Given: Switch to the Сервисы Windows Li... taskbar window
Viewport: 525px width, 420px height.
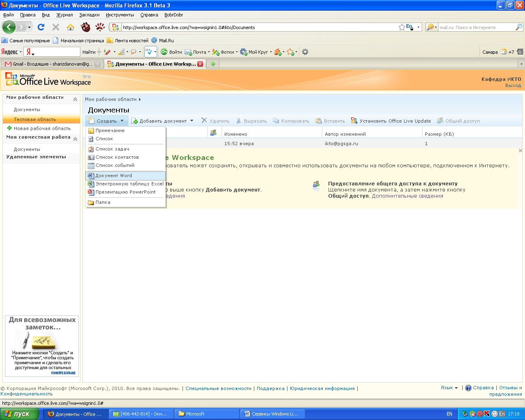Looking at the screenshot, I should 272,414.
